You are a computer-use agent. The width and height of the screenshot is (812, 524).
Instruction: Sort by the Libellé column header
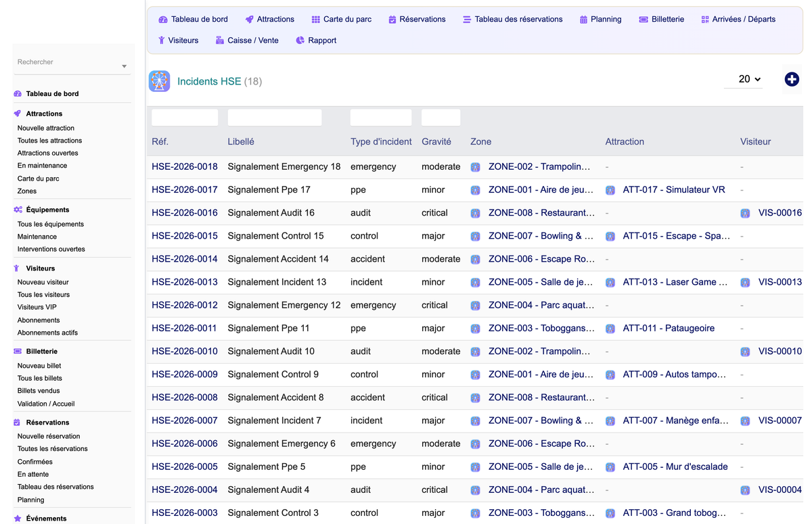pyautogui.click(x=241, y=142)
